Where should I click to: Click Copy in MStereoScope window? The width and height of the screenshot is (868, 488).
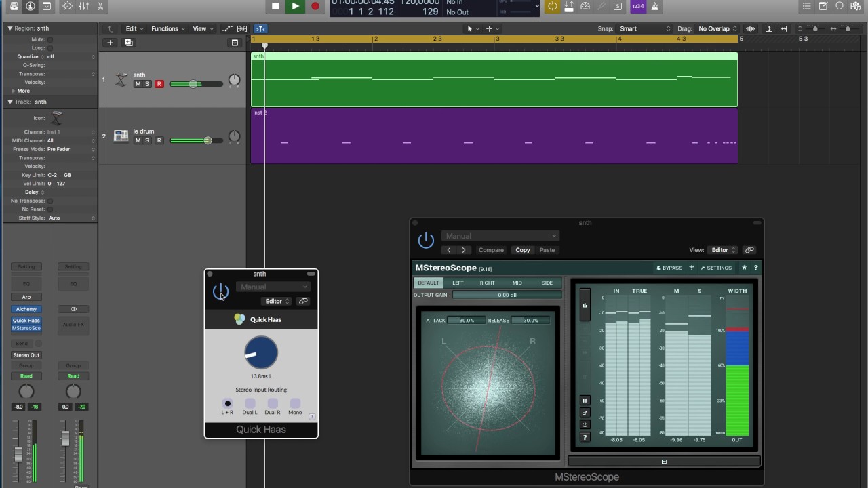click(523, 250)
